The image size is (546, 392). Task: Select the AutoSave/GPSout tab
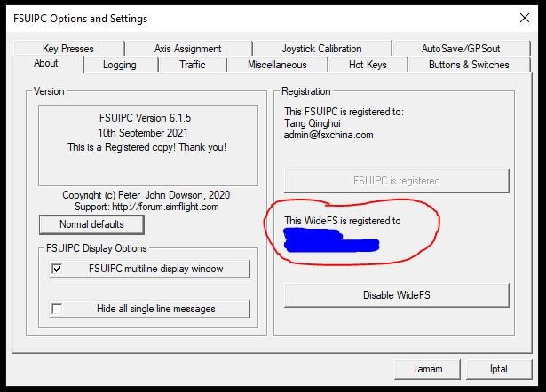point(461,49)
